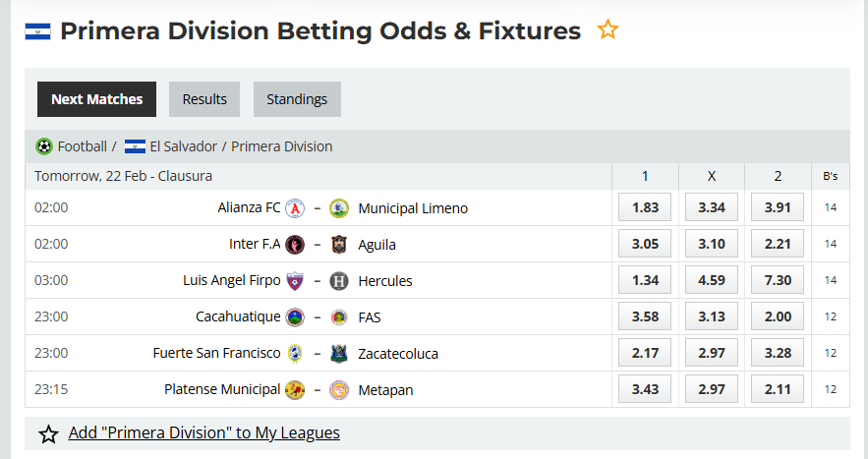Choose 7.30 away odds for Hercules

[x=778, y=281]
